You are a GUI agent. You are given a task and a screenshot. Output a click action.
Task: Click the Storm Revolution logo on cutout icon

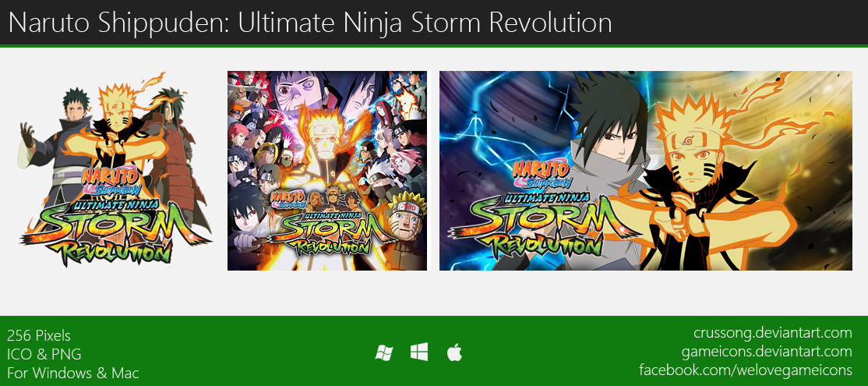(115, 218)
